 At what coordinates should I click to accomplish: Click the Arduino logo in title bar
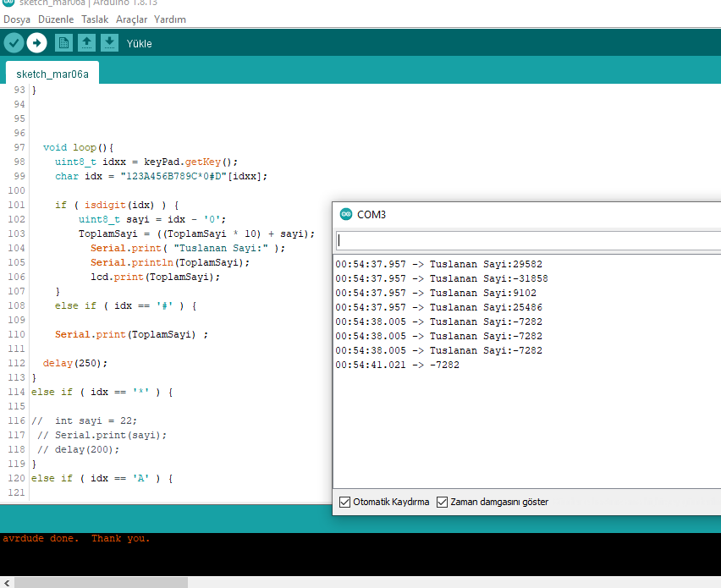[8, 3]
